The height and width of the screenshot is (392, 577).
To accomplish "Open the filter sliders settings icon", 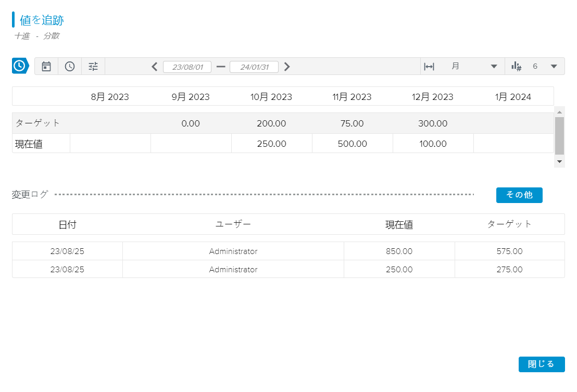I will [x=93, y=66].
